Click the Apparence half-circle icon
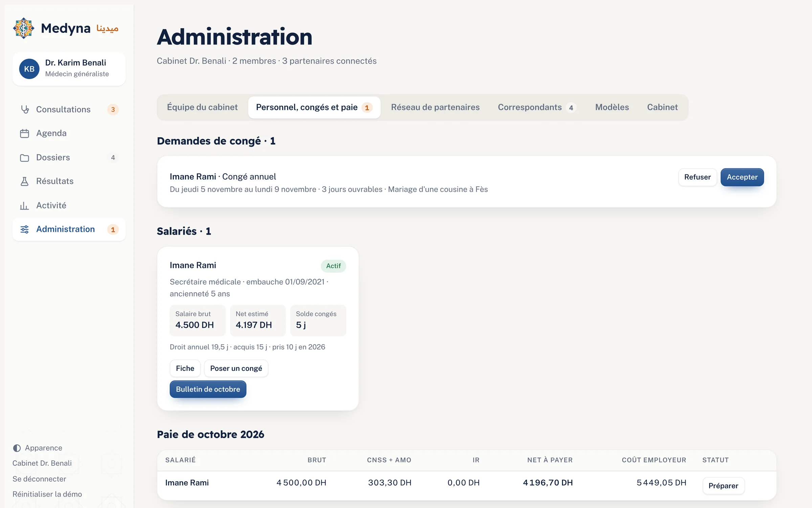The width and height of the screenshot is (812, 508). 17,448
